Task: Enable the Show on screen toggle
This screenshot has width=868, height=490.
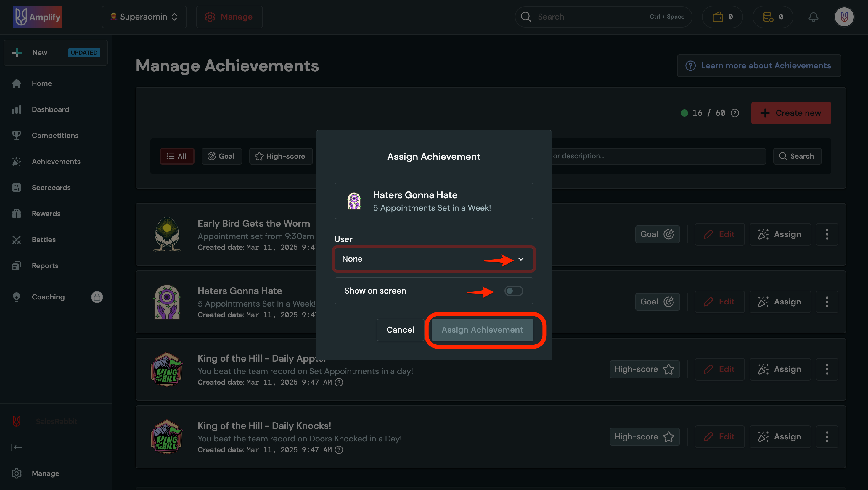Action: click(x=514, y=291)
